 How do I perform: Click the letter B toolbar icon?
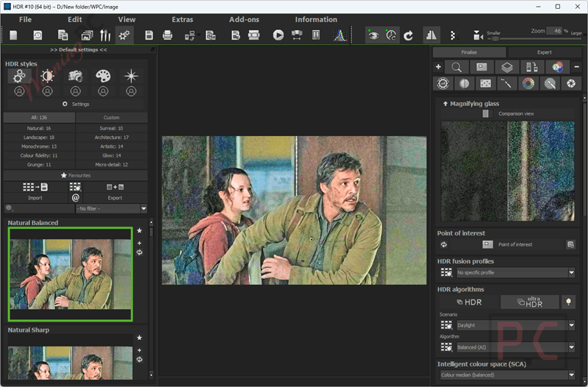tap(235, 35)
